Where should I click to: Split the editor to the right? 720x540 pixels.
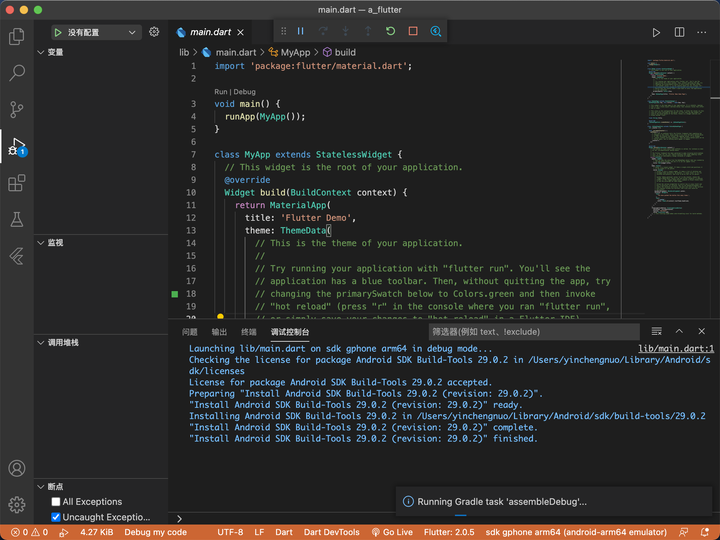coord(679,32)
